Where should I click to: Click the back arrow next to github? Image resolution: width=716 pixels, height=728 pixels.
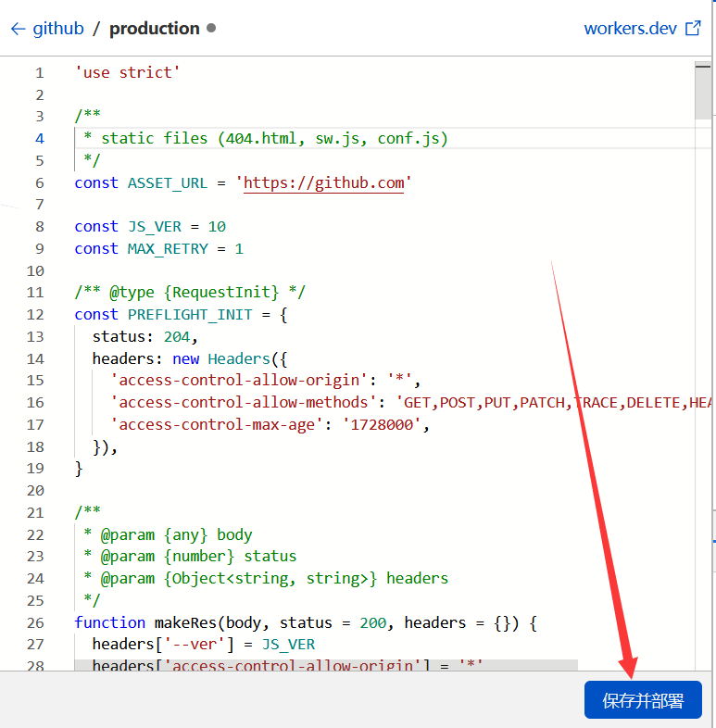[17, 29]
